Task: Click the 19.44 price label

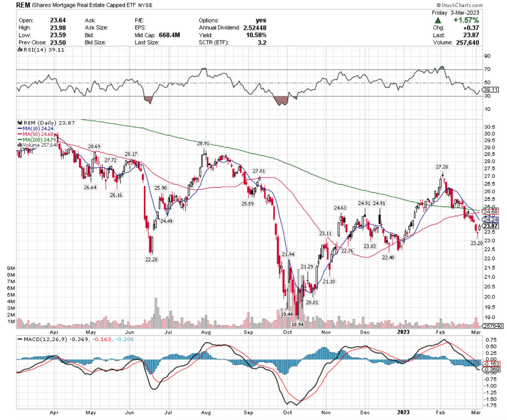Action: click(x=287, y=314)
